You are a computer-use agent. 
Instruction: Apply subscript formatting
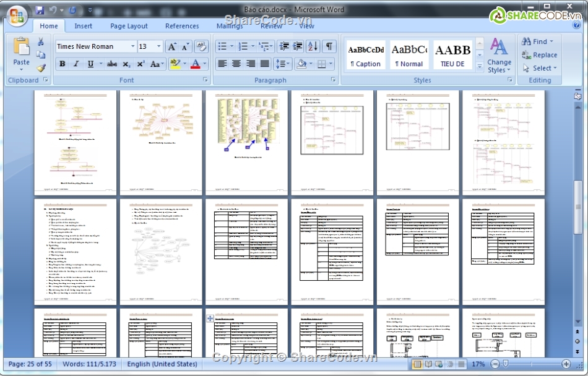pos(126,64)
